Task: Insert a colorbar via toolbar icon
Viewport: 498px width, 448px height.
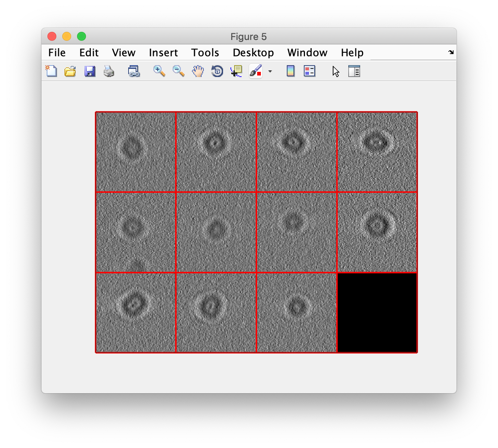Action: 290,71
